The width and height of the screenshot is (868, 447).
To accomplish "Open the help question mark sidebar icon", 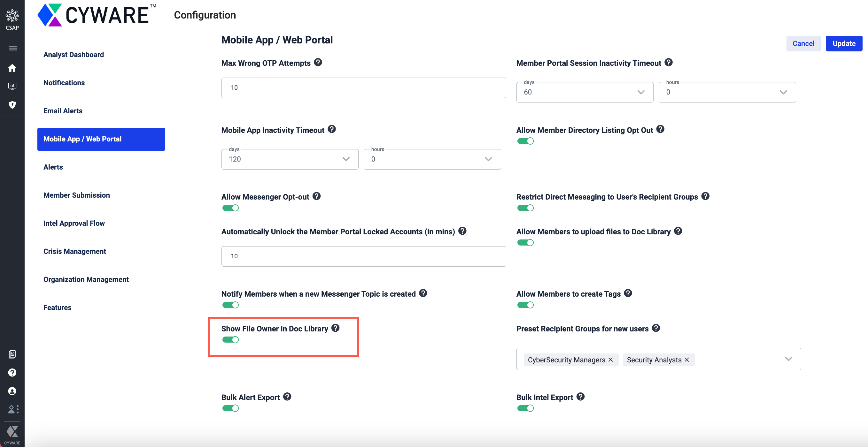I will pos(12,373).
